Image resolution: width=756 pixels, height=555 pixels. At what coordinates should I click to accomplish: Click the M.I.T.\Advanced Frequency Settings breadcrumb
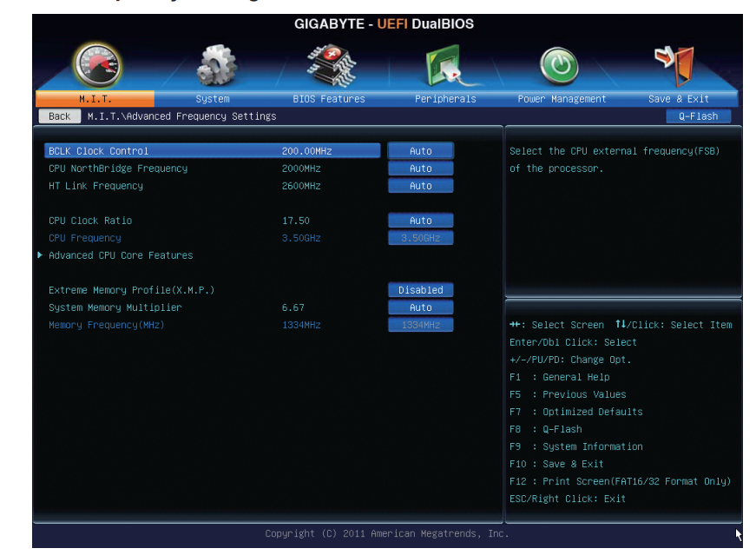coord(181,116)
